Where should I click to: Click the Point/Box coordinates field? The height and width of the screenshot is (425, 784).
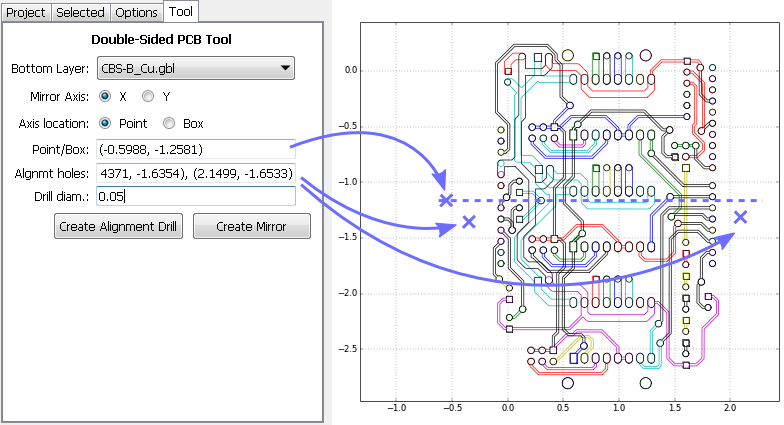(x=195, y=150)
